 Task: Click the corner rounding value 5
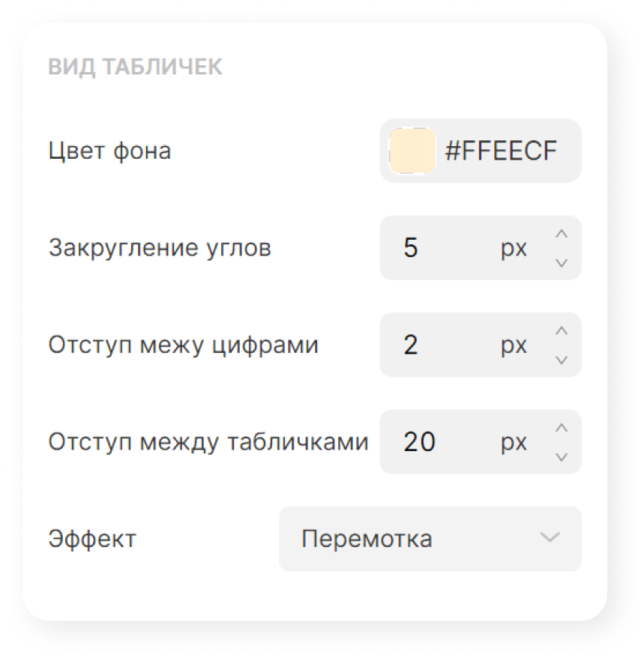pyautogui.click(x=411, y=248)
